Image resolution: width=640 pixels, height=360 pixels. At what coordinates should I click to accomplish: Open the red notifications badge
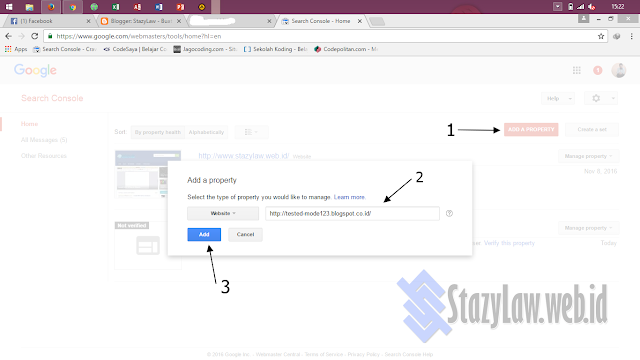tap(598, 70)
